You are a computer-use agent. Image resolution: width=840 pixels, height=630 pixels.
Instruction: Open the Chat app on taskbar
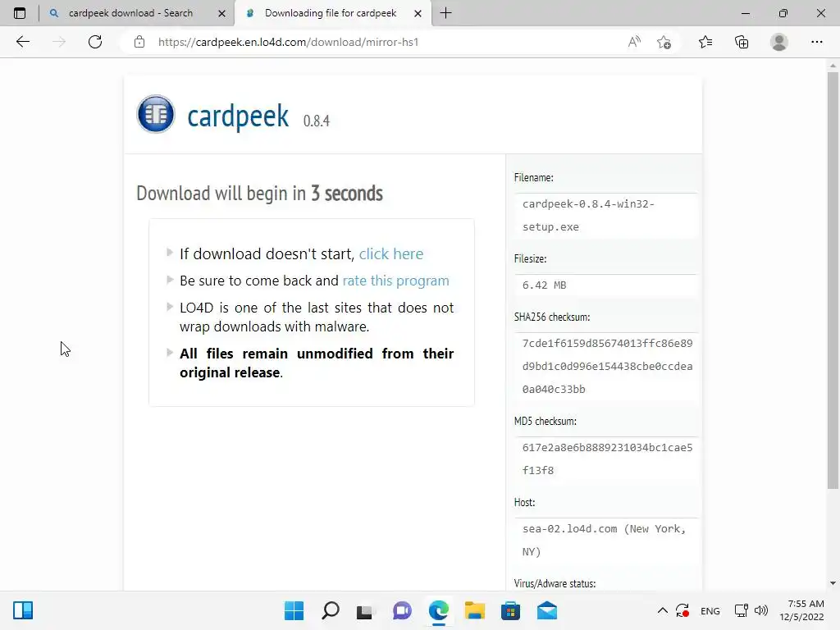402,610
